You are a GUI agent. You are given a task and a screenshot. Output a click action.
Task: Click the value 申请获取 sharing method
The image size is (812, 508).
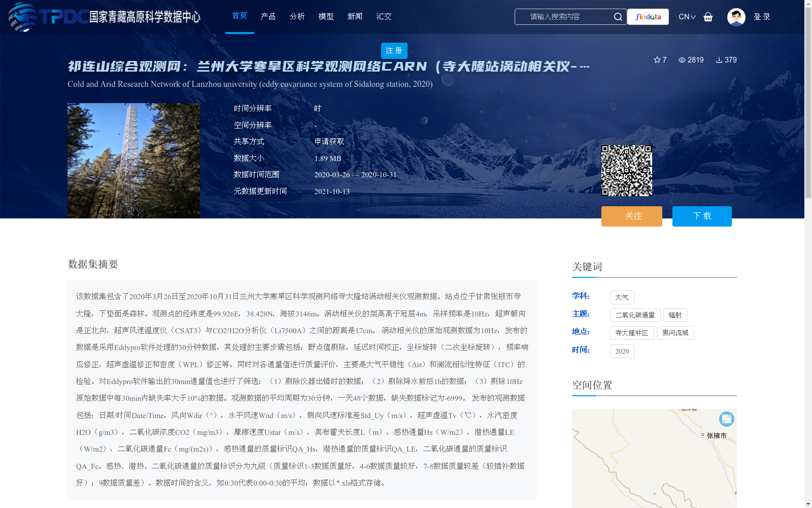click(329, 142)
